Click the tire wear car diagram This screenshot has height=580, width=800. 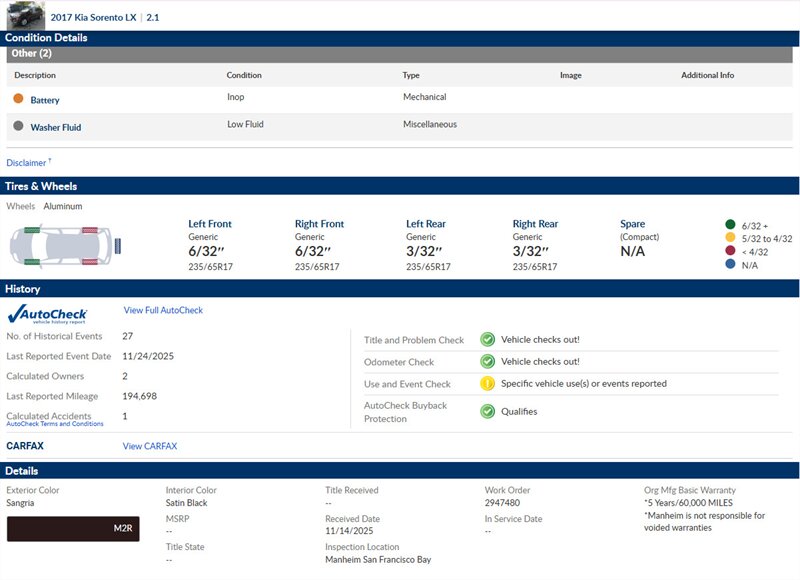(x=63, y=246)
